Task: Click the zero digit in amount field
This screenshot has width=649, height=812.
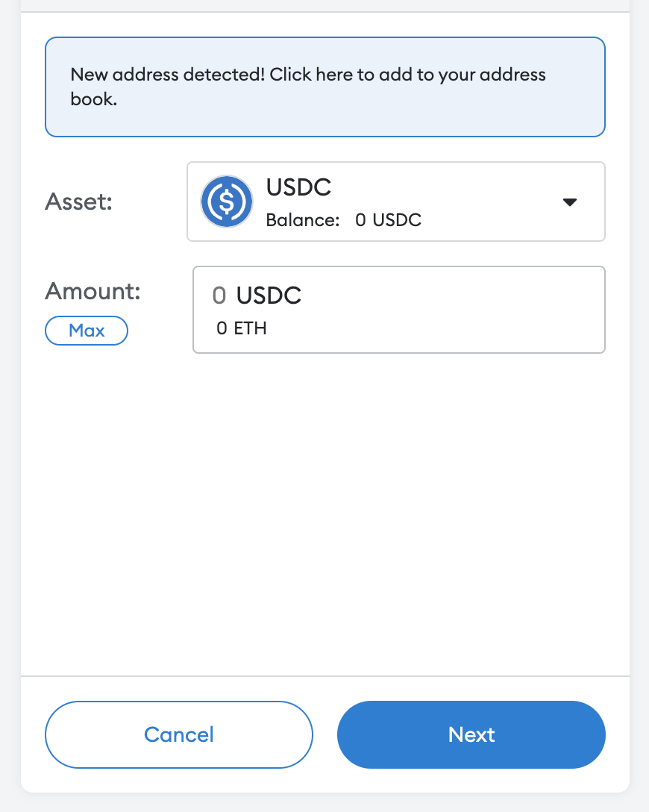Action: [219, 296]
